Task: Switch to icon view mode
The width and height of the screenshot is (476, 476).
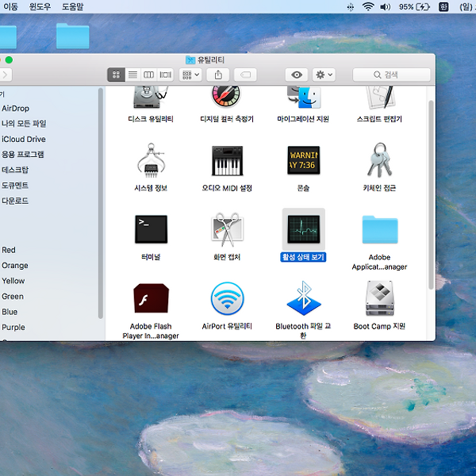Action: pos(116,75)
